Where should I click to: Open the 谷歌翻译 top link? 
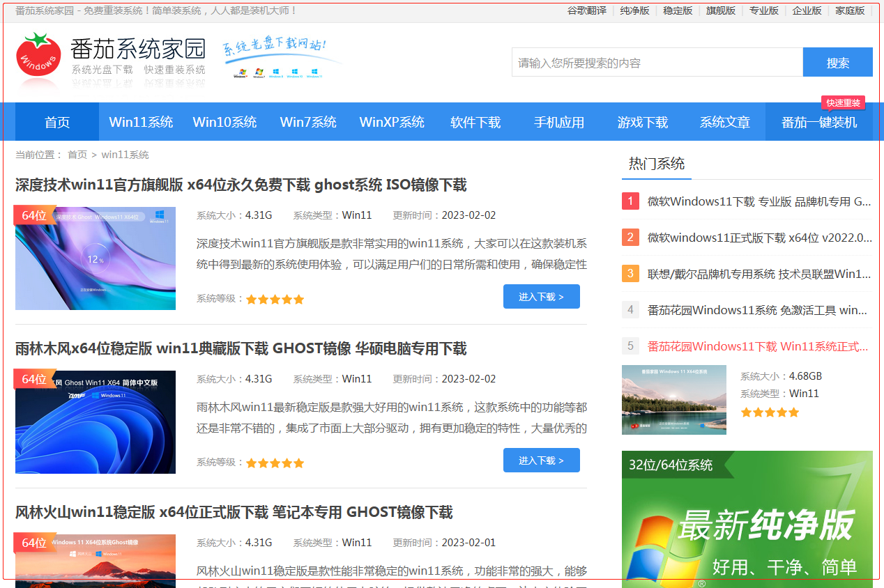pos(587,10)
